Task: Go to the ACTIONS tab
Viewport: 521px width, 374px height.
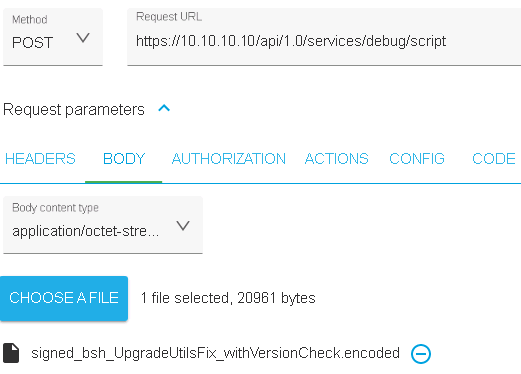Action: (336, 159)
